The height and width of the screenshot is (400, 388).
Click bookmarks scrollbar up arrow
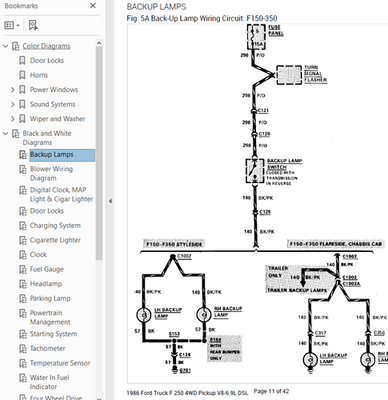coord(99,43)
